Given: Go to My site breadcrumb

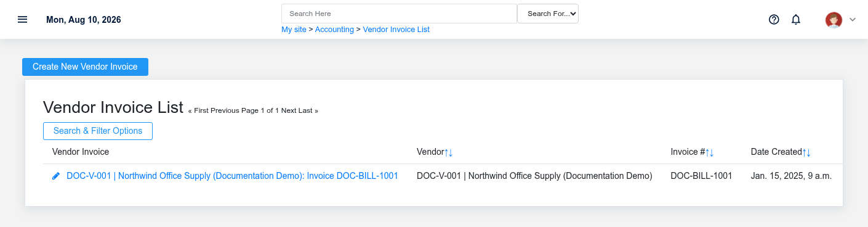Looking at the screenshot, I should click(x=294, y=29).
